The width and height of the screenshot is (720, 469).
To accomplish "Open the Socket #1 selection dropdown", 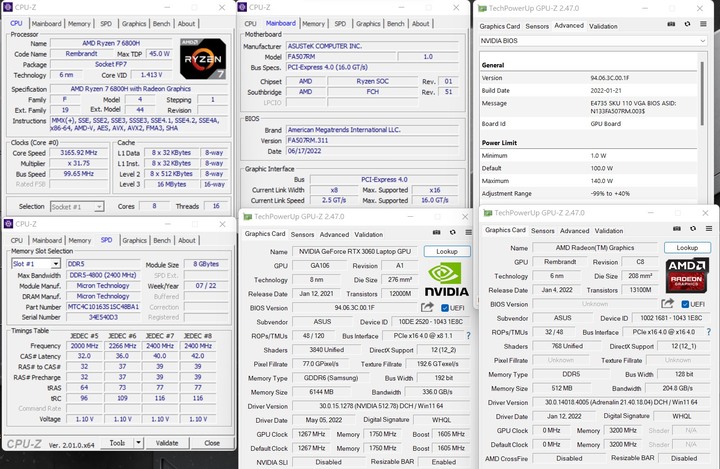I will (x=77, y=207).
